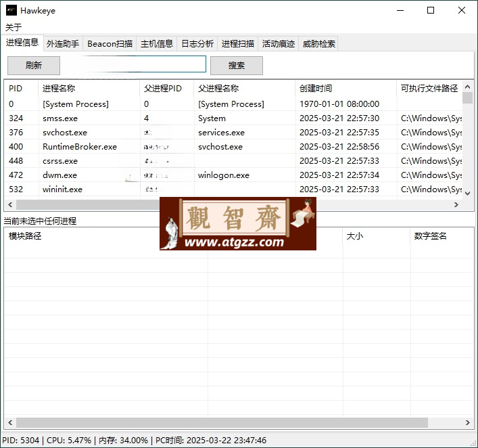478x448 pixels.
Task: Click the 搜索 search button
Action: (236, 66)
